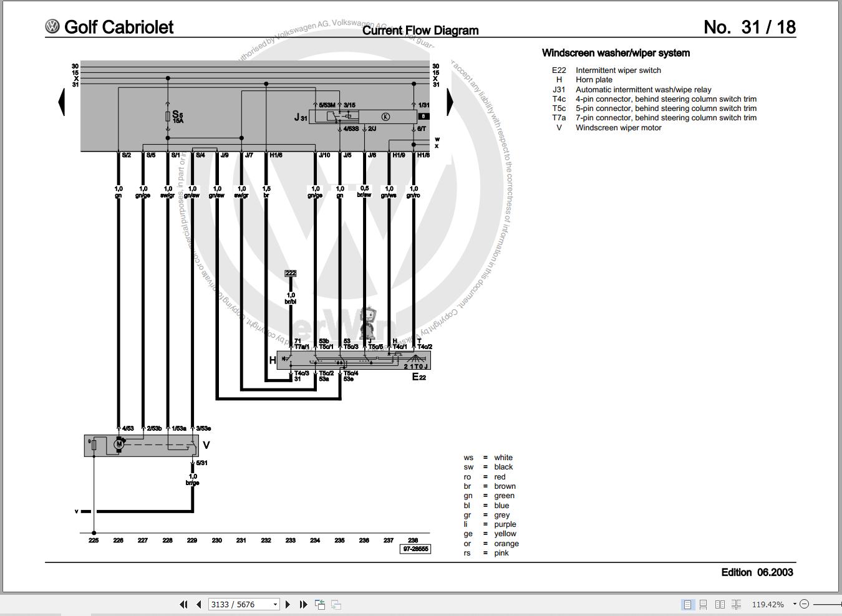Screen dimensions: 842x616
Task: Click colour code 'green' in the legend
Action: pyautogui.click(x=504, y=496)
